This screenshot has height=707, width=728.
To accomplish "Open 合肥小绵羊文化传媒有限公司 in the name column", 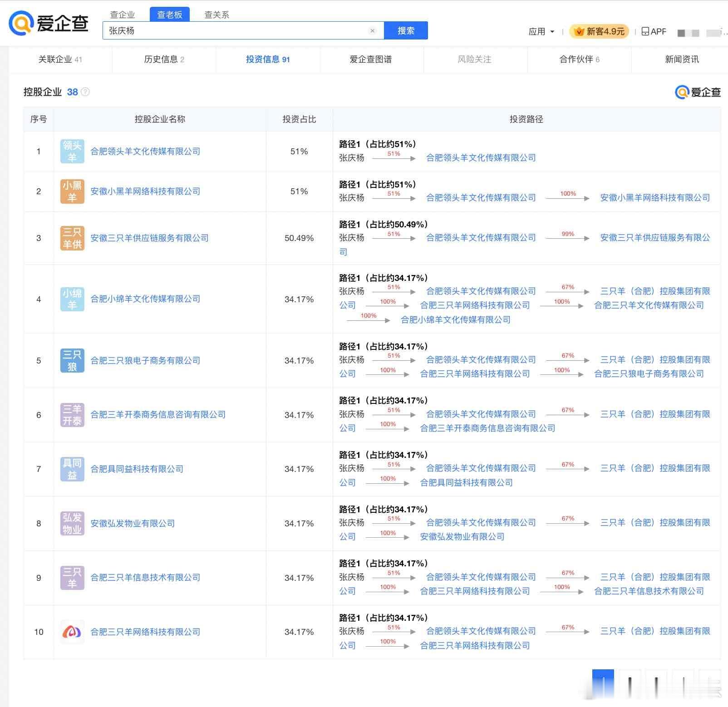I will pos(145,299).
